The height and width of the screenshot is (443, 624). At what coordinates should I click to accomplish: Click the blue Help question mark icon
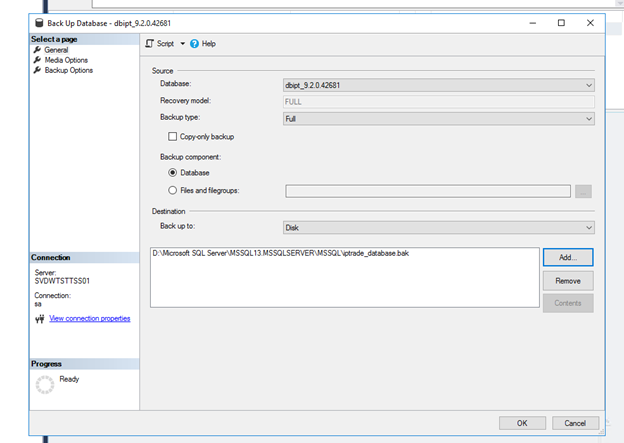pyautogui.click(x=194, y=44)
